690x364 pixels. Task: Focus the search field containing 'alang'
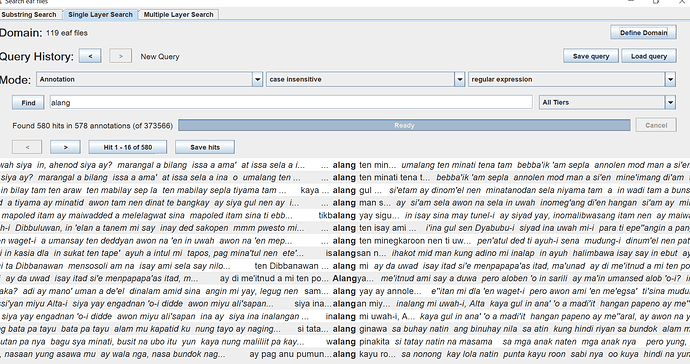[x=291, y=103]
